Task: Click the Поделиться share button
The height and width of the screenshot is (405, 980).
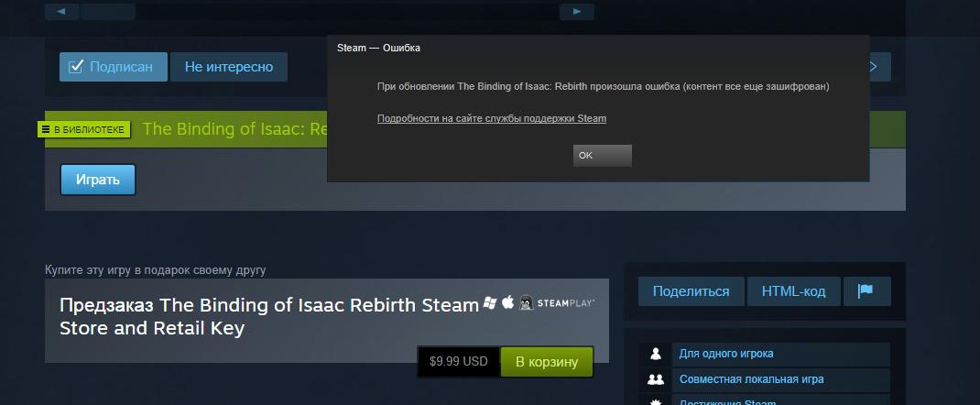Action: pyautogui.click(x=691, y=291)
